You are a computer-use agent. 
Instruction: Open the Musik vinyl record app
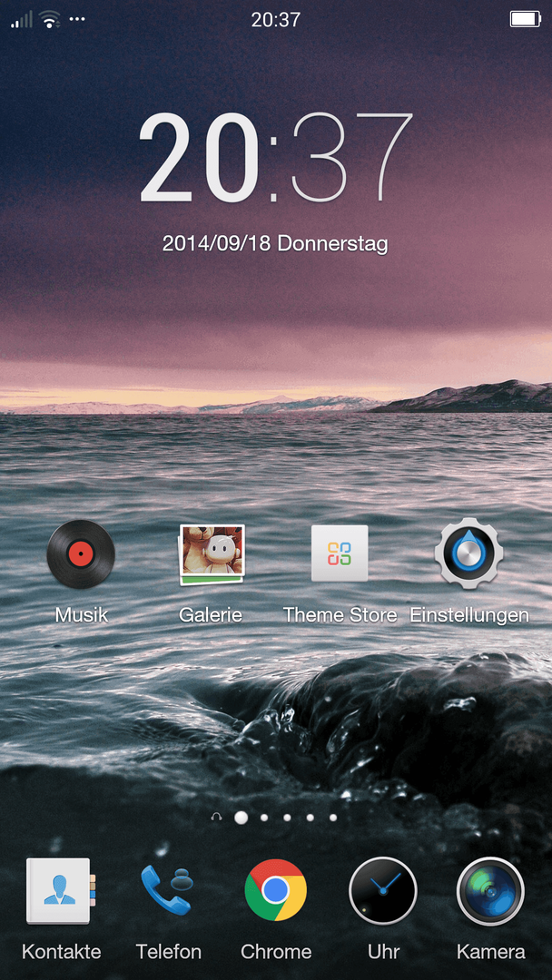pos(82,554)
